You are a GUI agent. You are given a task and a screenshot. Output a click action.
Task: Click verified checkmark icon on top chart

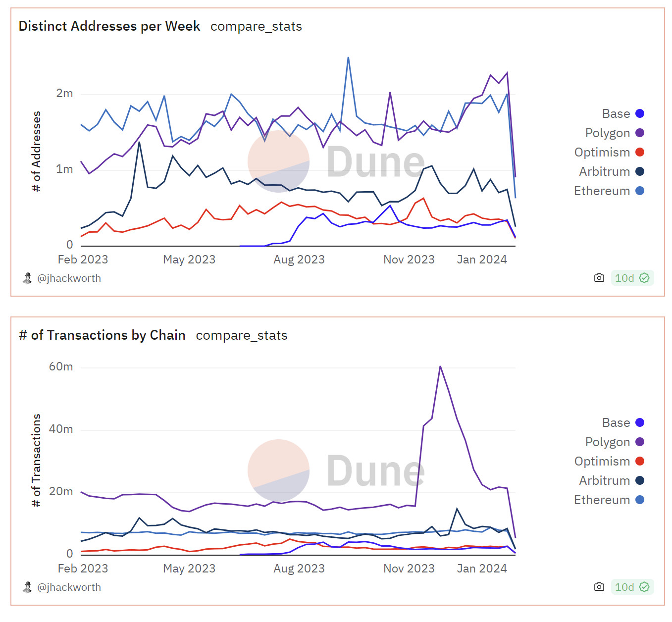pyautogui.click(x=644, y=278)
